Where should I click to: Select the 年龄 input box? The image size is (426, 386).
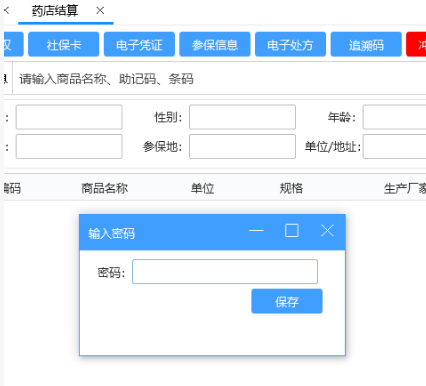pos(394,117)
